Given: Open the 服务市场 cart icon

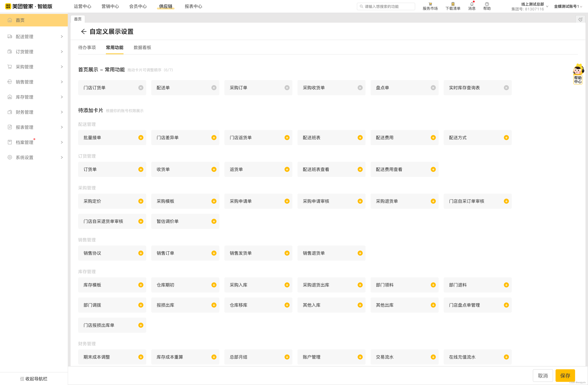Looking at the screenshot, I should (430, 4).
